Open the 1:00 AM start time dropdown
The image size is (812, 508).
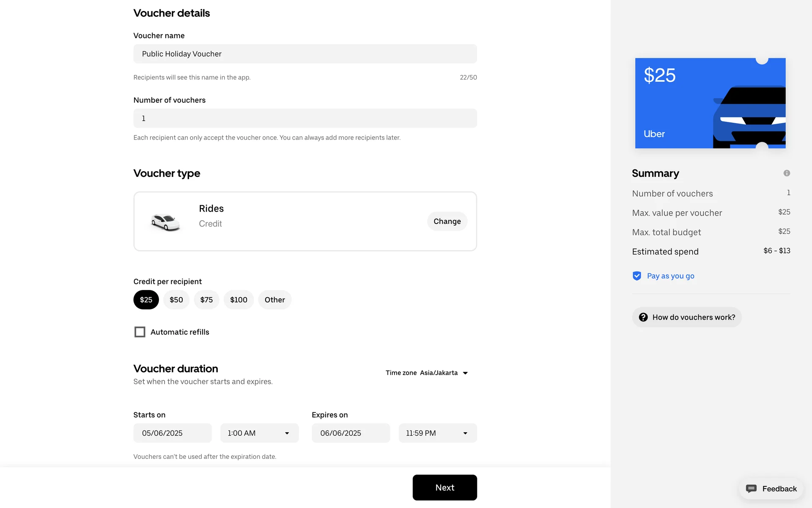pyautogui.click(x=259, y=433)
